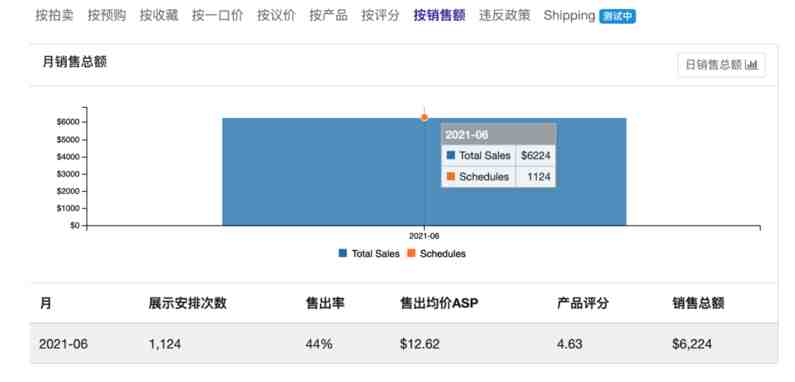
Task: Open the 按一口价 tab
Action: point(218,16)
